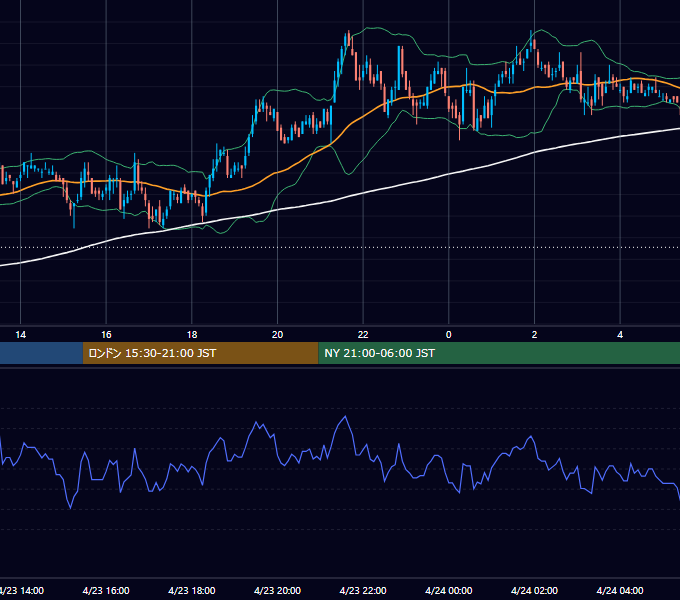
Task: Click the 4/24 00:00 date label
Action: click(449, 590)
